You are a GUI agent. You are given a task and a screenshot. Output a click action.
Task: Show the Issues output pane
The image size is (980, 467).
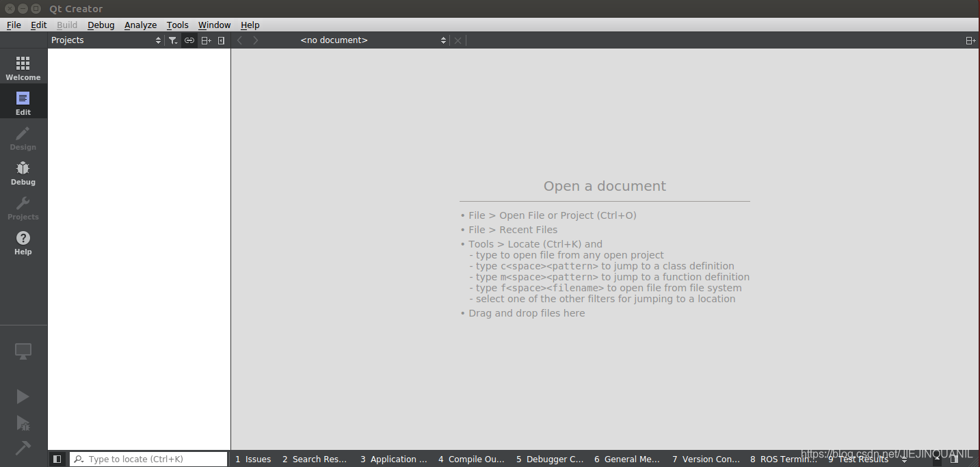(253, 459)
